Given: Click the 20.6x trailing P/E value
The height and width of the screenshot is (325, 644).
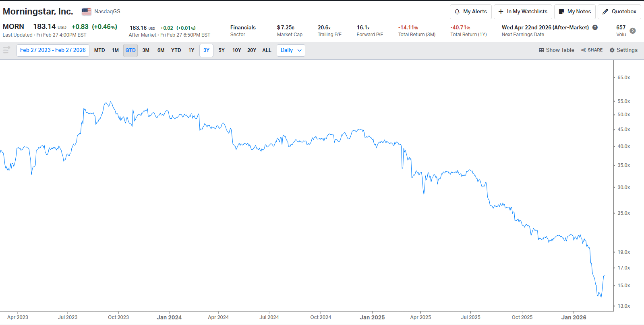Looking at the screenshot, I should coord(324,27).
